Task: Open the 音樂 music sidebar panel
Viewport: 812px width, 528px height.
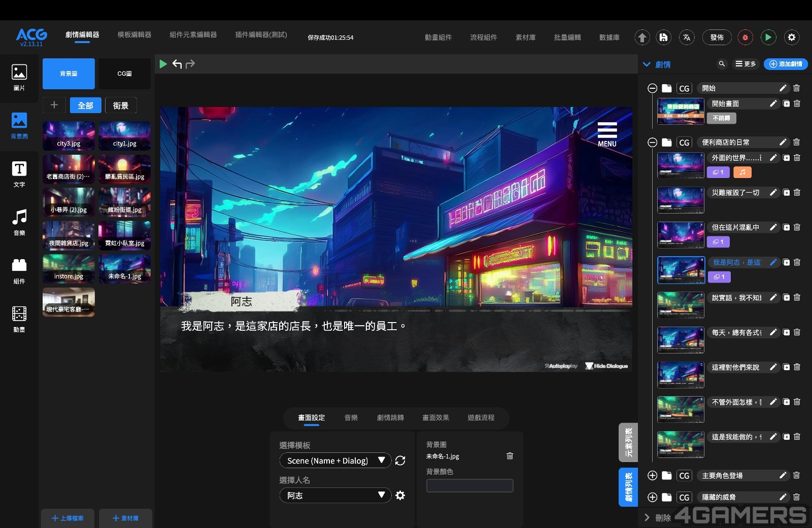Action: coord(19,222)
